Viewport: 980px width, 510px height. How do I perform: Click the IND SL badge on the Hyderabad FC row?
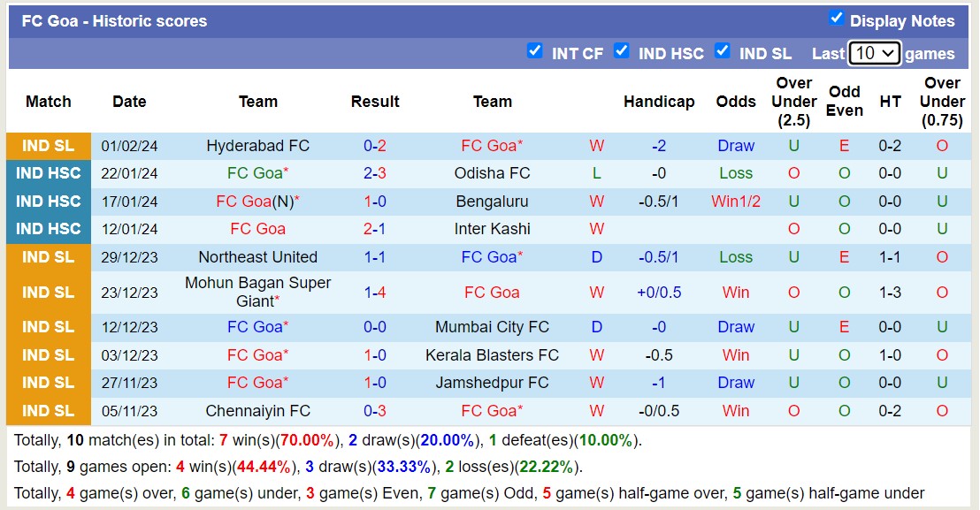coord(49,145)
